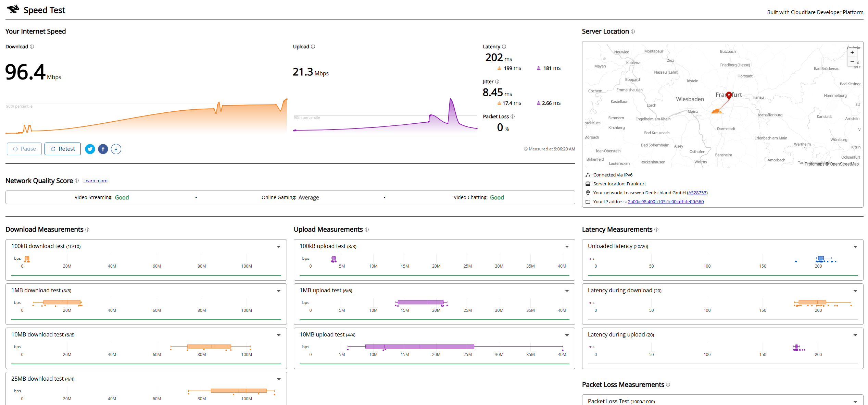Share results on Facebook
The width and height of the screenshot is (868, 405).
103,149
